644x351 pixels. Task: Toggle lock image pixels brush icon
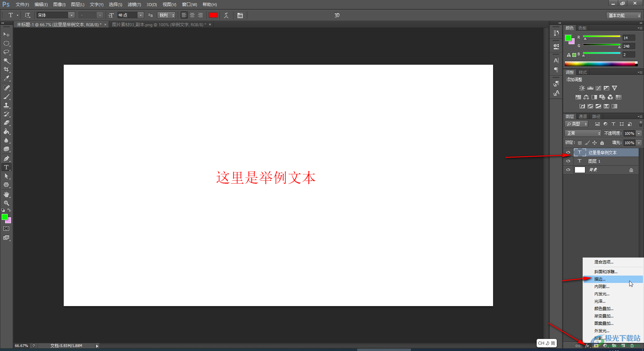click(x=587, y=143)
